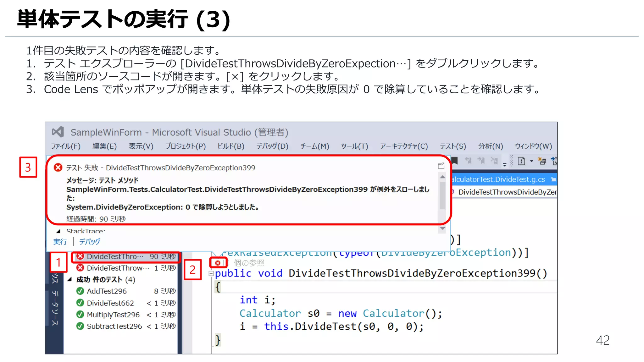Screen dimensions: 644x362
Task: Click popup scrollbar down arrow
Action: [442, 228]
